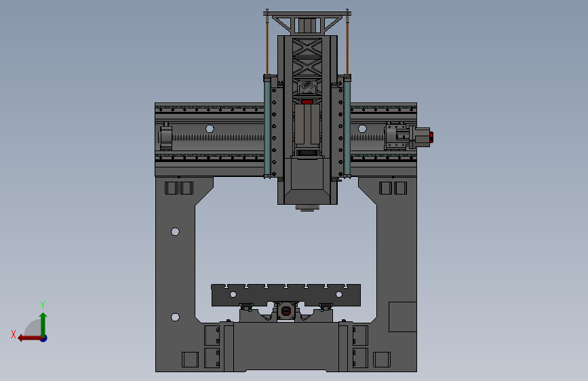Click the blue Z axis ball on triad
Image resolution: width=588 pixels, height=381 pixels.
point(44,339)
